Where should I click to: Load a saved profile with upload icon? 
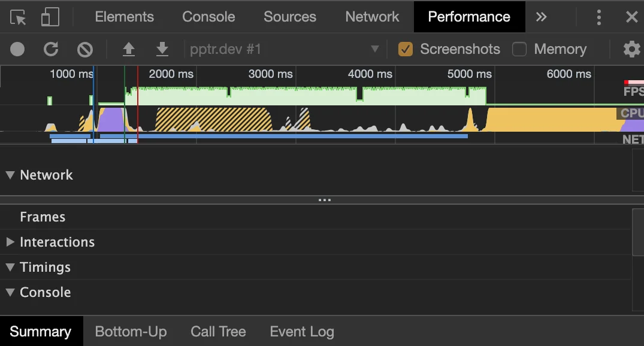(x=128, y=49)
